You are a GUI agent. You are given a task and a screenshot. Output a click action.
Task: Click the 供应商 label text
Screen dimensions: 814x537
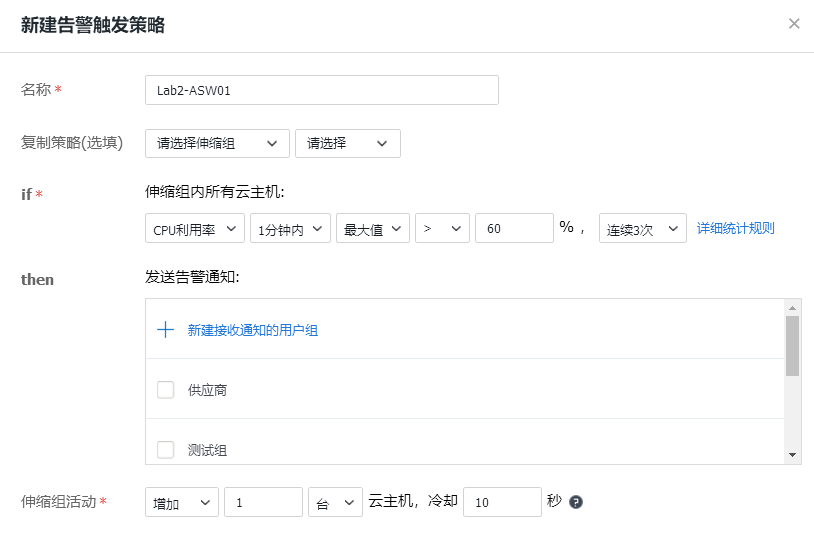point(207,390)
